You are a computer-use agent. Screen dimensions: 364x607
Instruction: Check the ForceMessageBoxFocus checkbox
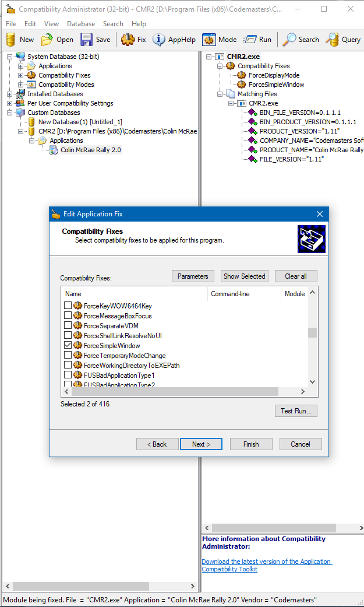coord(68,316)
